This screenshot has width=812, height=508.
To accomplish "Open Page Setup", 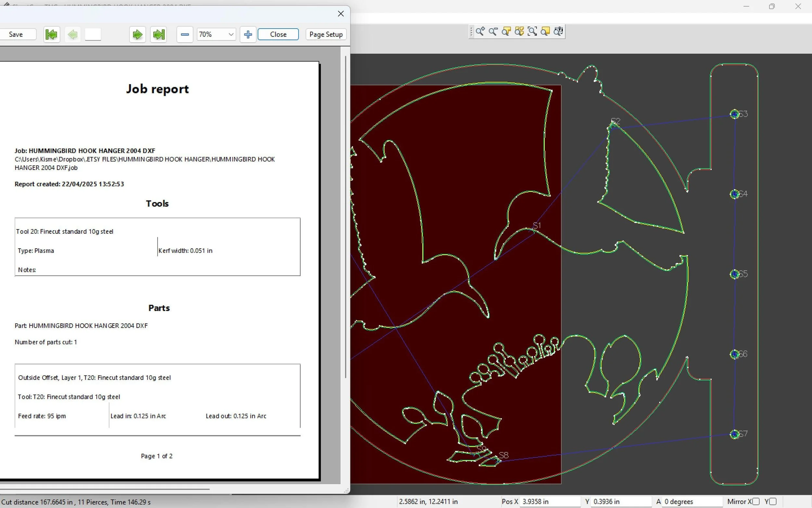I will [x=325, y=34].
